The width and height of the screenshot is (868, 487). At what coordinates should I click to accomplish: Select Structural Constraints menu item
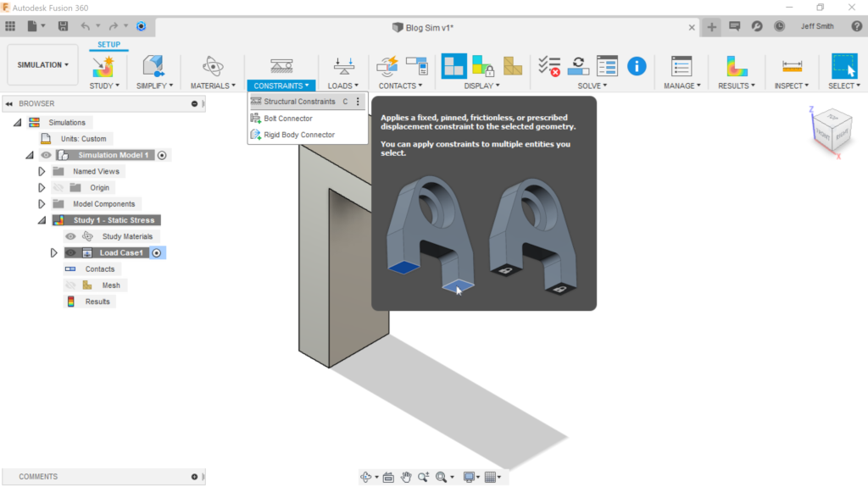[307, 102]
